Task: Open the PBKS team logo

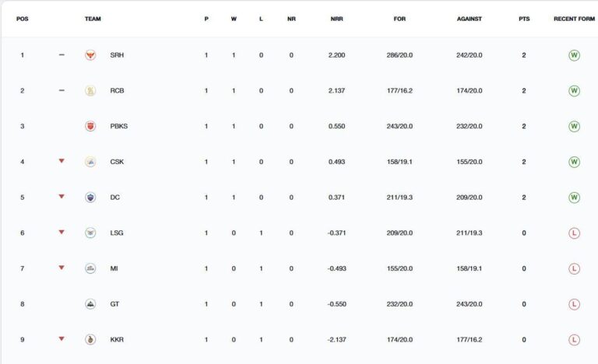Action: [90, 126]
